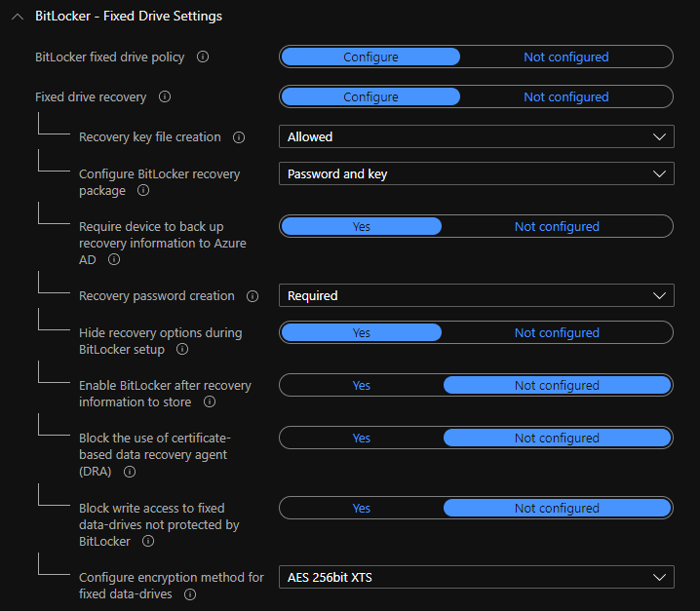Screen dimensions: 700x611
Task: Open the Recovery key file creation dropdown showing Allowed
Action: coord(477,136)
